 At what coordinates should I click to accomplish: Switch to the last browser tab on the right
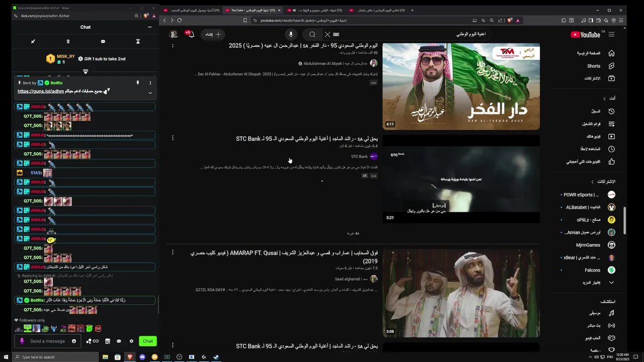pyautogui.click(x=376, y=10)
